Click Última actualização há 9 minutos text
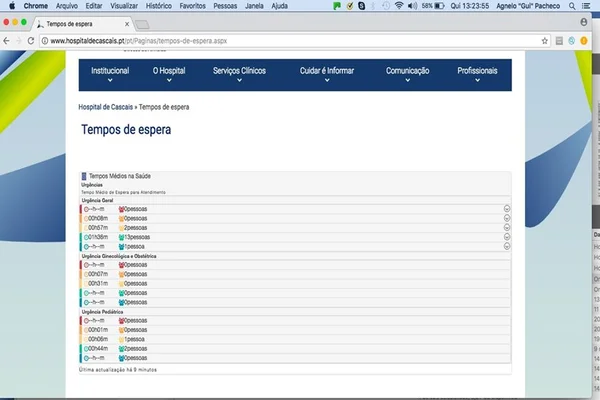The image size is (600, 400). tap(118, 370)
